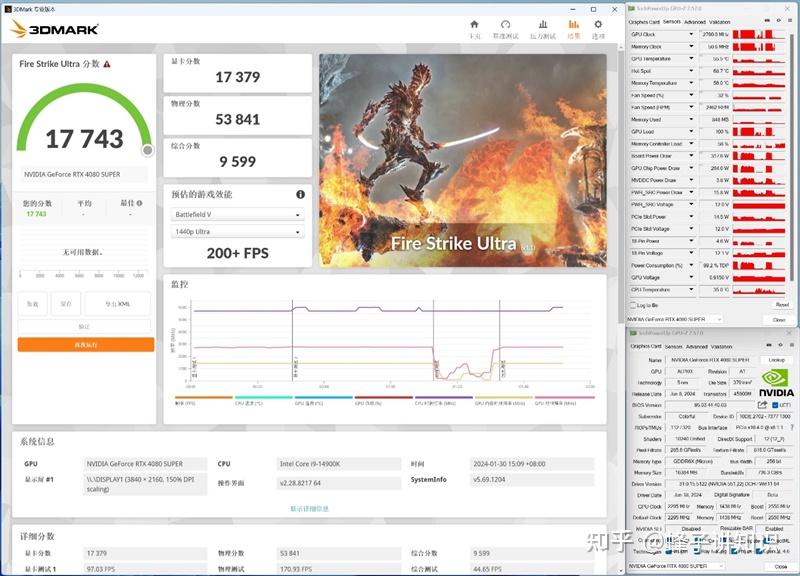Enable the Log to file checkbox in GPU-Z
This screenshot has height=576, width=800.
[633, 305]
